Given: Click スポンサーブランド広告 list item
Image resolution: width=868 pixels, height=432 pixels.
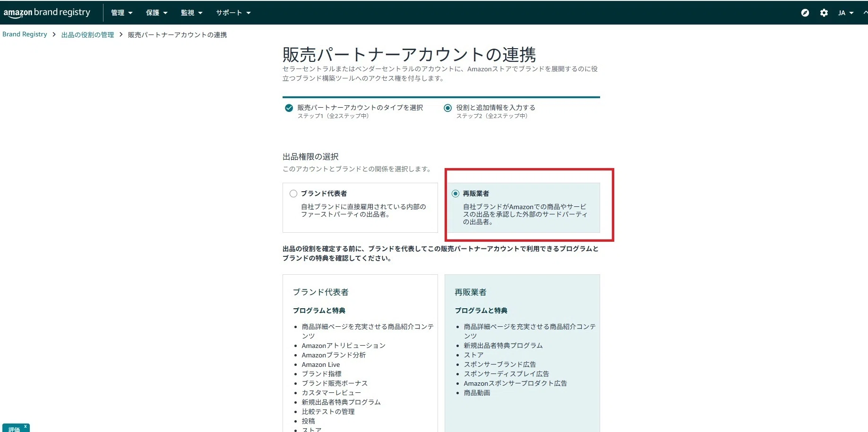Looking at the screenshot, I should [x=500, y=364].
